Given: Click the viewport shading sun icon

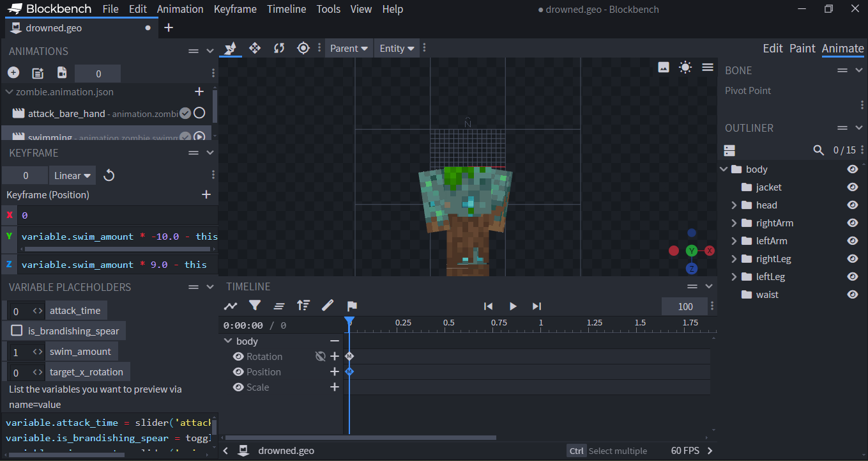Looking at the screenshot, I should click(x=685, y=67).
